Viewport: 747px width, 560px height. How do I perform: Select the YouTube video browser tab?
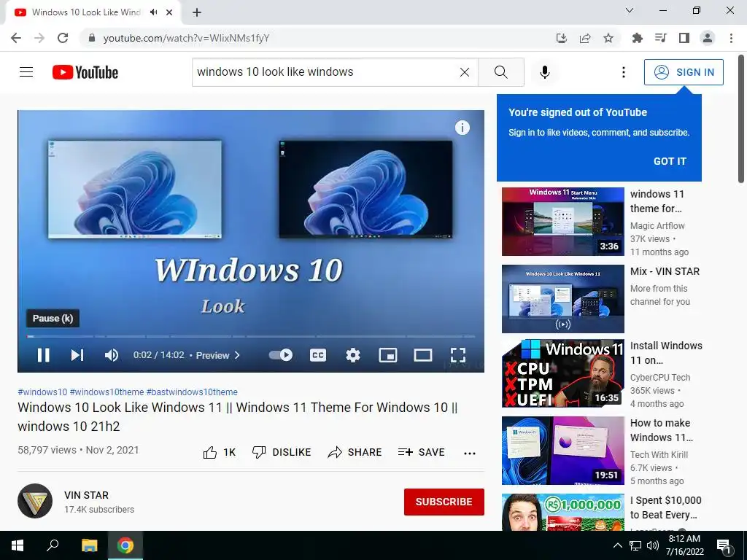[93, 12]
